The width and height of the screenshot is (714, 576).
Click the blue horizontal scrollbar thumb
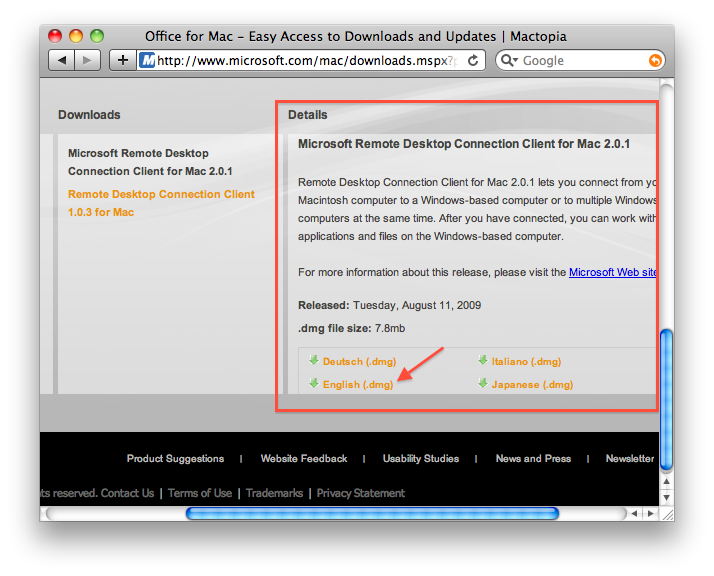(x=372, y=514)
